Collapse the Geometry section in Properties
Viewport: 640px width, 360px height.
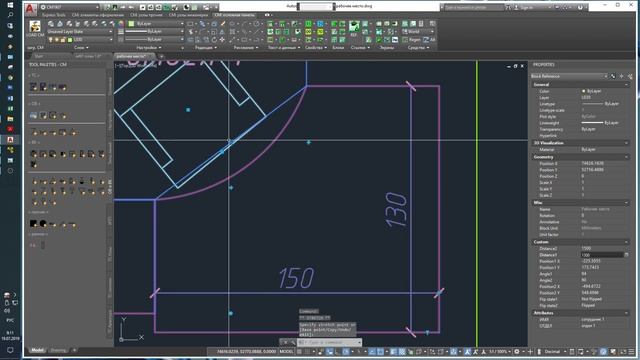point(627,157)
